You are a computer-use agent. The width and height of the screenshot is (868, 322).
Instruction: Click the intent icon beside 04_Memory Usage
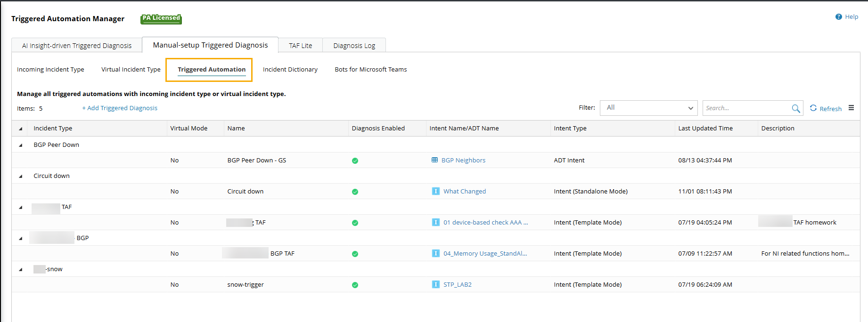[x=435, y=253]
